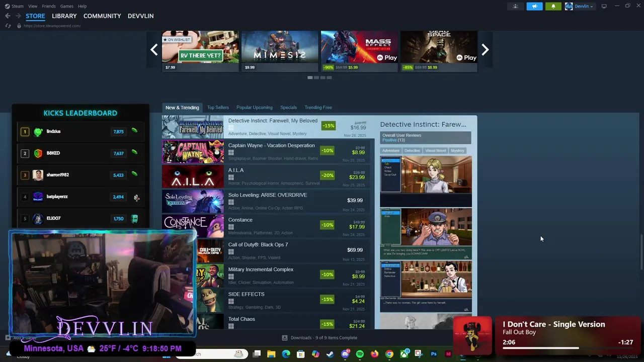Select the second carousel page dot
This screenshot has width=644, height=362.
[x=316, y=77]
